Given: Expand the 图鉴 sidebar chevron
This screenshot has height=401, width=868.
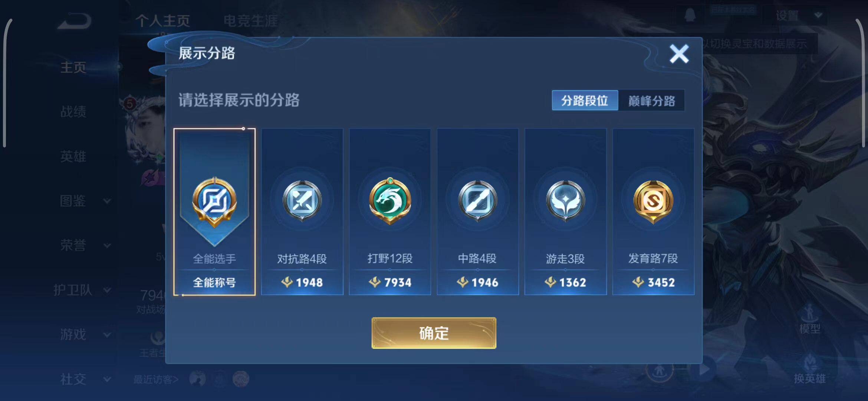Looking at the screenshot, I should pos(107,201).
